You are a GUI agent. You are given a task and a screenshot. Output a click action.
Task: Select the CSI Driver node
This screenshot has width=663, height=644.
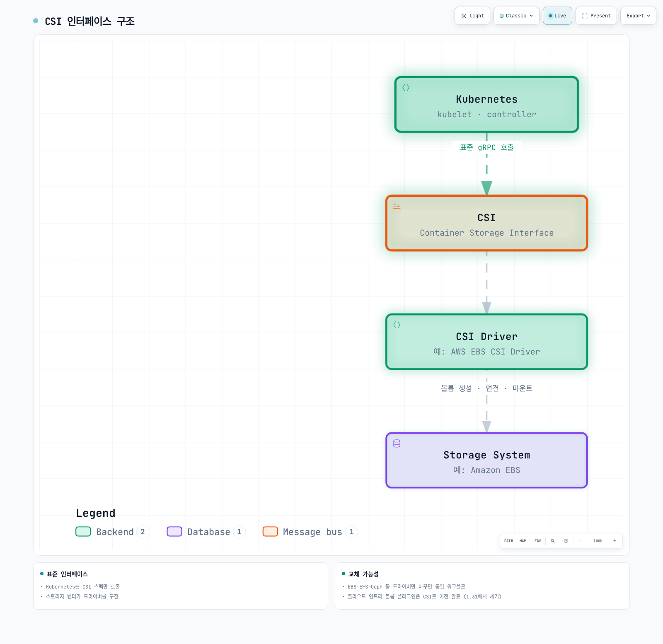[486, 342]
